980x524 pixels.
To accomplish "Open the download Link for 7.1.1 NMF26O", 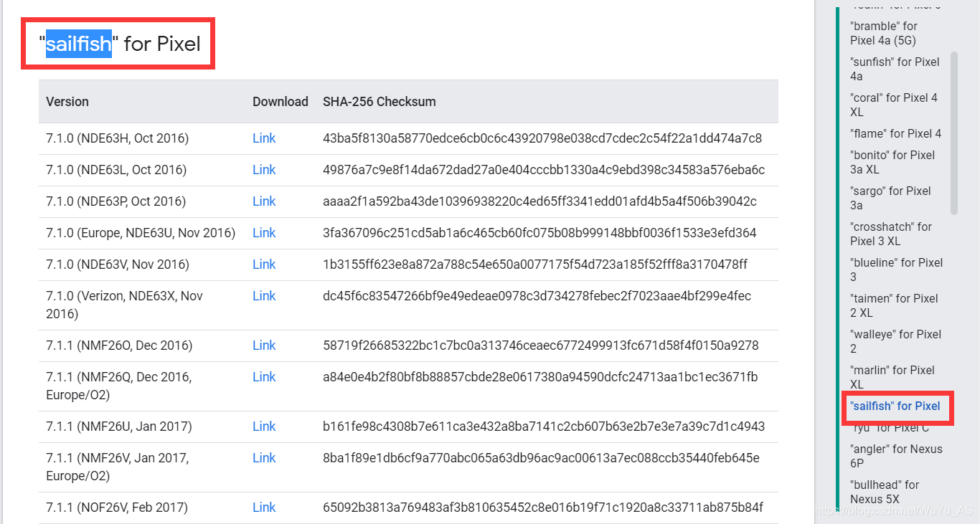I will [264, 346].
